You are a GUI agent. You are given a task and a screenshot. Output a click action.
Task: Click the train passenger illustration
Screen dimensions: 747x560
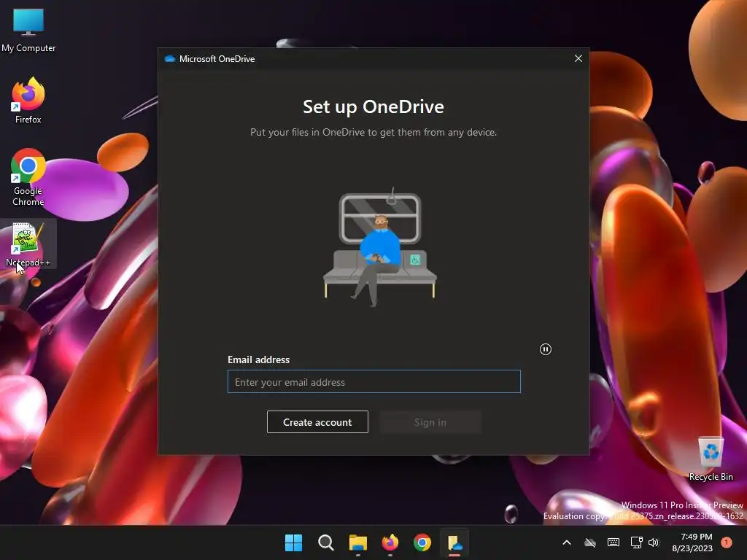pos(379,246)
